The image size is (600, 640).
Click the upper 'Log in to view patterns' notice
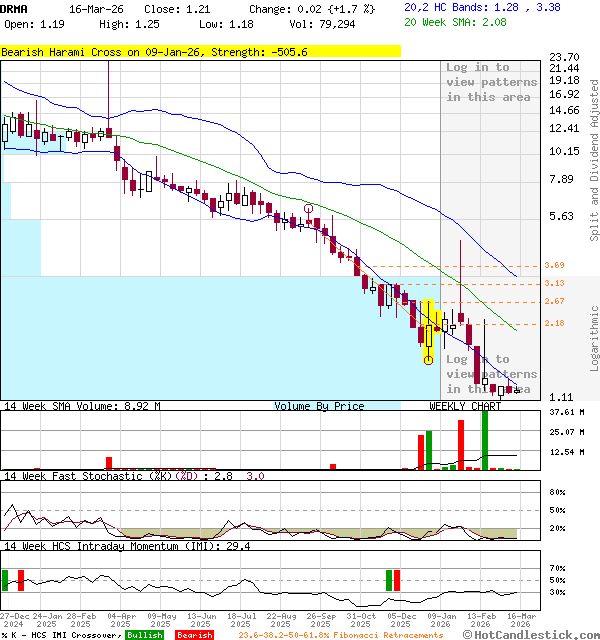[491, 82]
